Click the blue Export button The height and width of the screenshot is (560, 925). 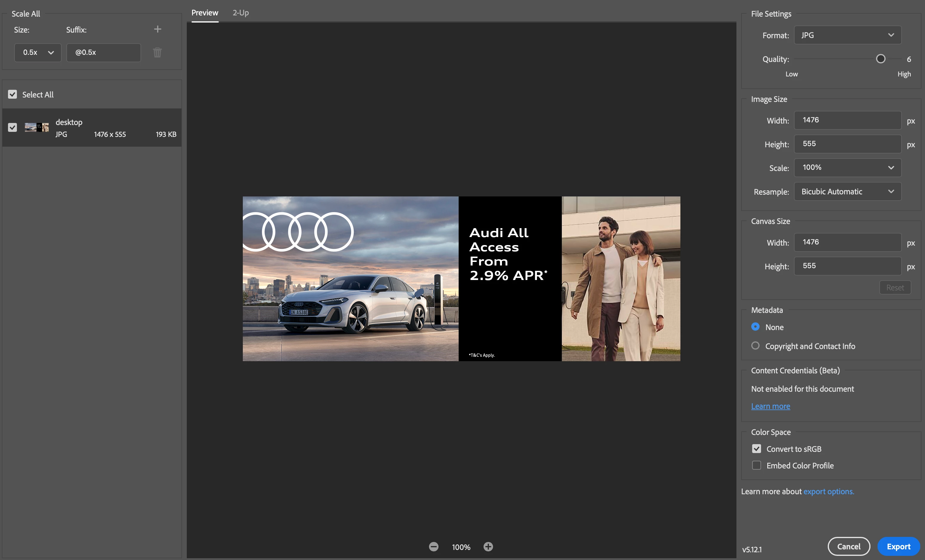coord(898,546)
